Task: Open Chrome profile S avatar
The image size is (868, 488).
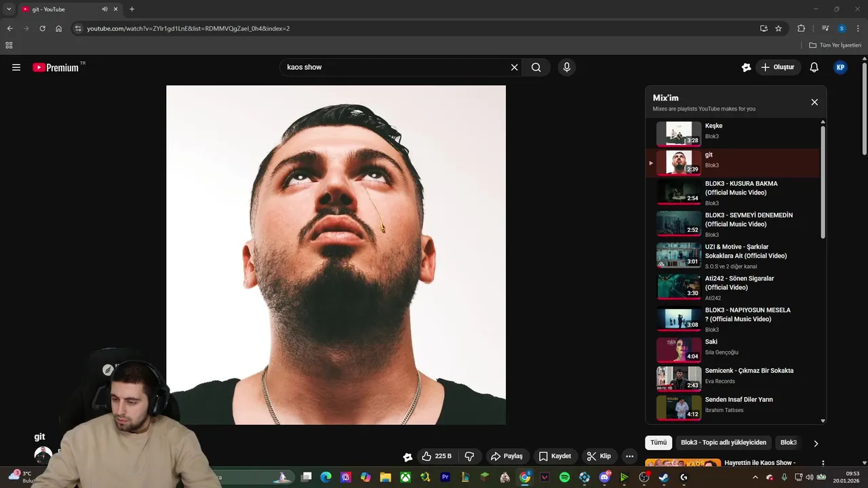Action: [x=842, y=28]
